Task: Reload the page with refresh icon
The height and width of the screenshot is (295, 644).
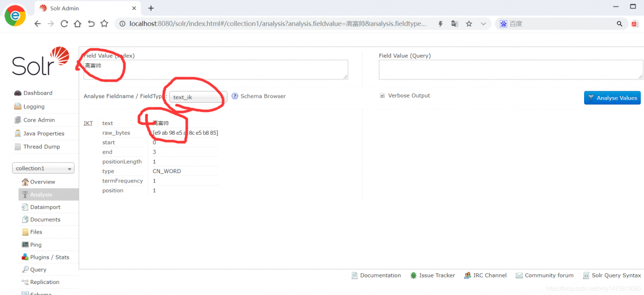Action: [64, 24]
